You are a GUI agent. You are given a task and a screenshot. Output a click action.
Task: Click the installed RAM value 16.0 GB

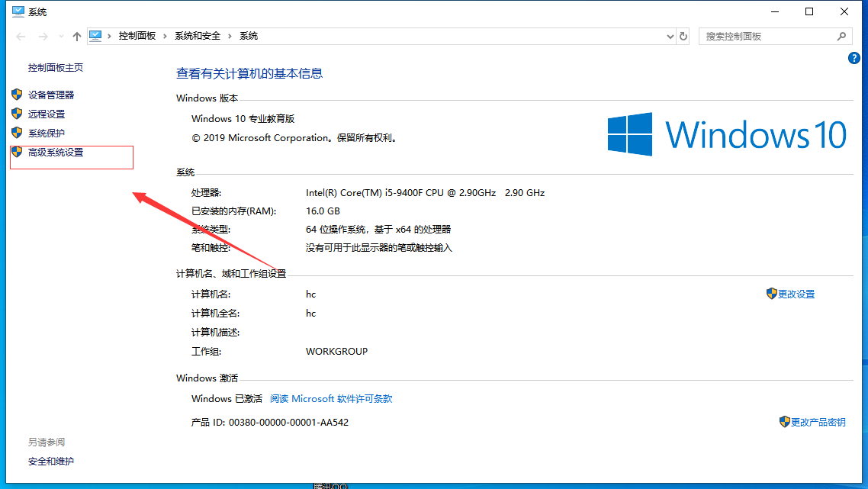pos(323,211)
